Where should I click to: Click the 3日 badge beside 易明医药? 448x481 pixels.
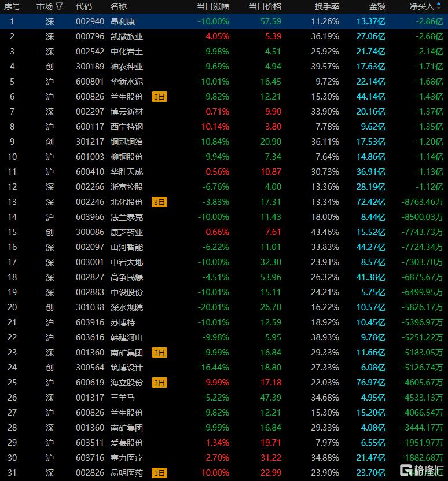(159, 473)
